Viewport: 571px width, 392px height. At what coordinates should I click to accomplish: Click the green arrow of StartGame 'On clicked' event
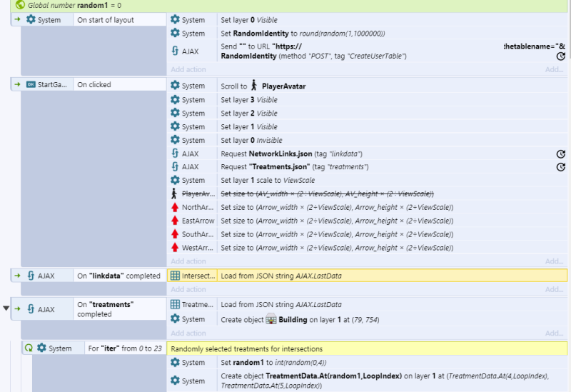point(17,84)
